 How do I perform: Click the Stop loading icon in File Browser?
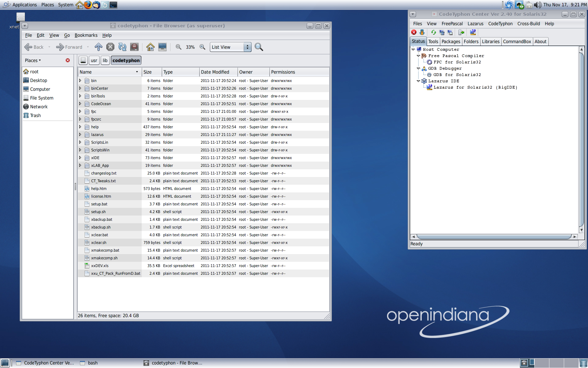(111, 47)
